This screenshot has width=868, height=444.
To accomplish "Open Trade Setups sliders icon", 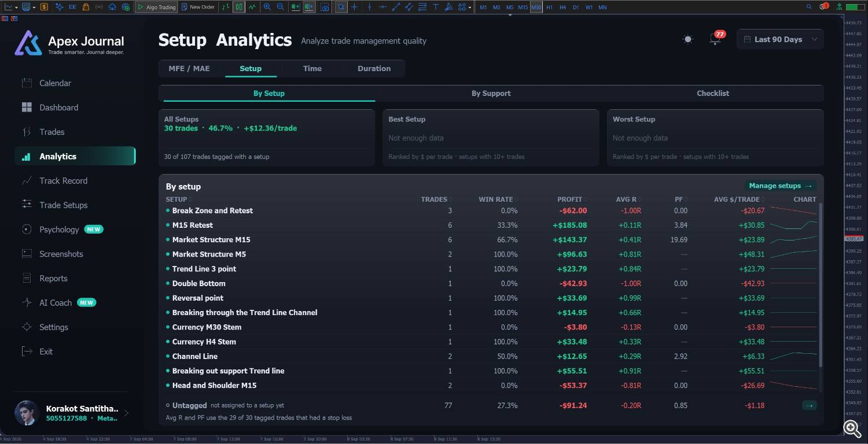I will click(27, 205).
